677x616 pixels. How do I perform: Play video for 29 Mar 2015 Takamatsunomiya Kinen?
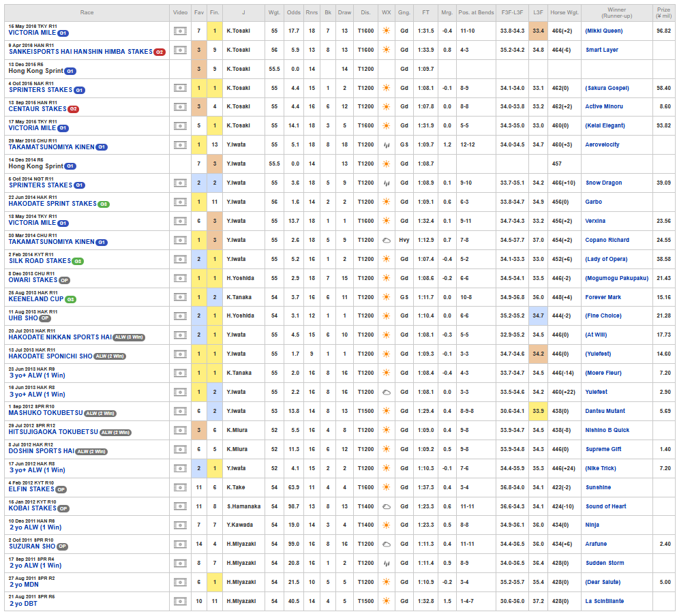coord(180,145)
